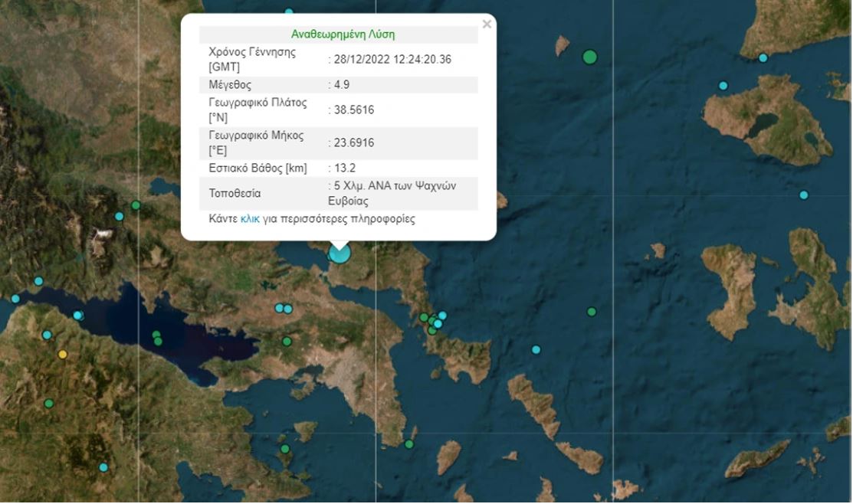Viewport: 853px width, 504px height.
Task: Select the green marker just below the cyan pair
Action: tap(287, 342)
